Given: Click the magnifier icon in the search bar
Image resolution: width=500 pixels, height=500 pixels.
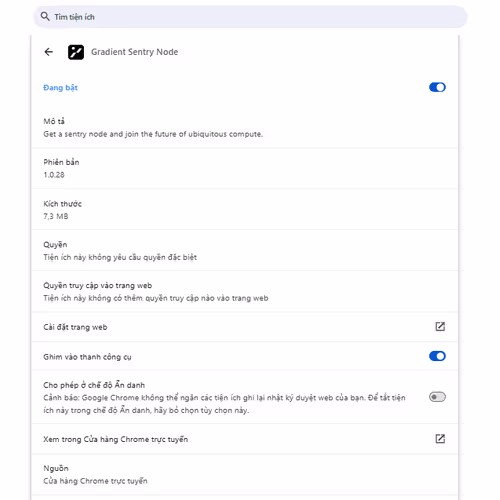Looking at the screenshot, I should click(45, 16).
